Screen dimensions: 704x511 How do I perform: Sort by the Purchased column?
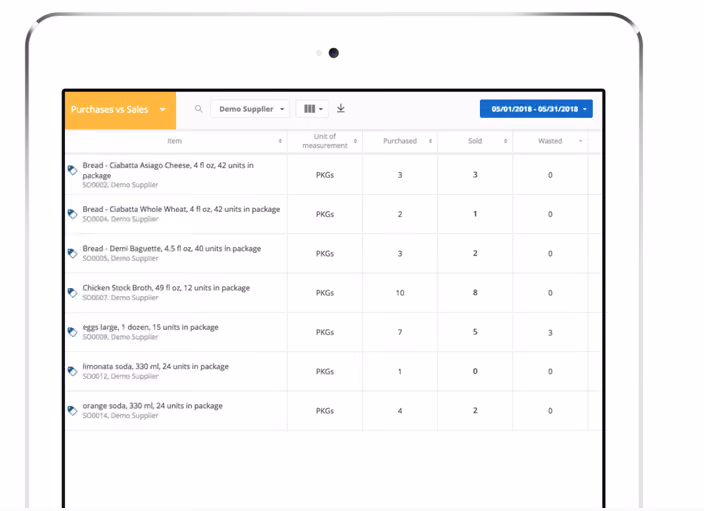point(400,141)
